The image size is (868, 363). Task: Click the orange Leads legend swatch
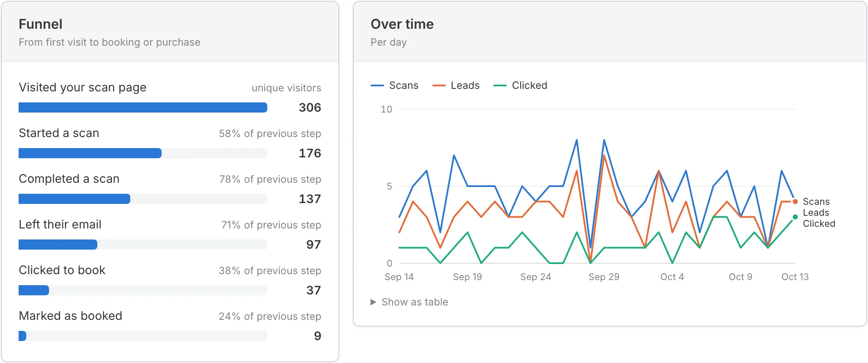click(439, 85)
